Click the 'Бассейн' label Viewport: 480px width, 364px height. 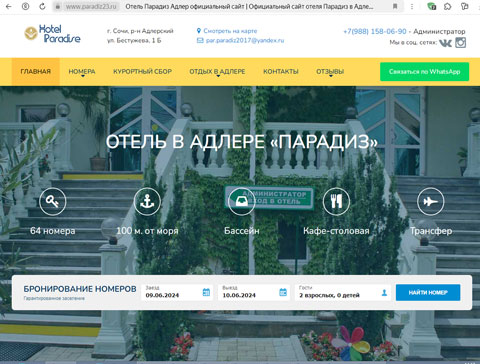242,231
